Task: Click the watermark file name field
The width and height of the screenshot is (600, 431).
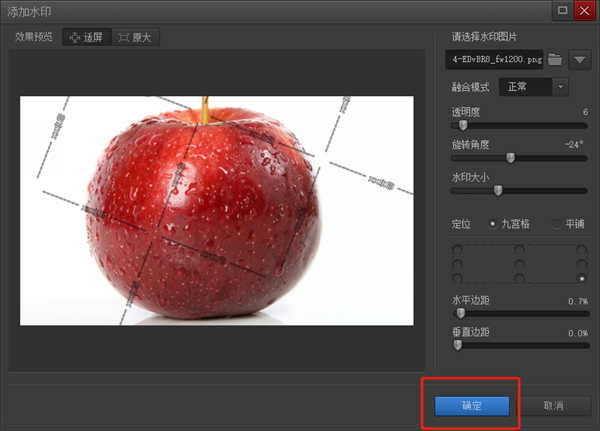Action: click(x=494, y=59)
